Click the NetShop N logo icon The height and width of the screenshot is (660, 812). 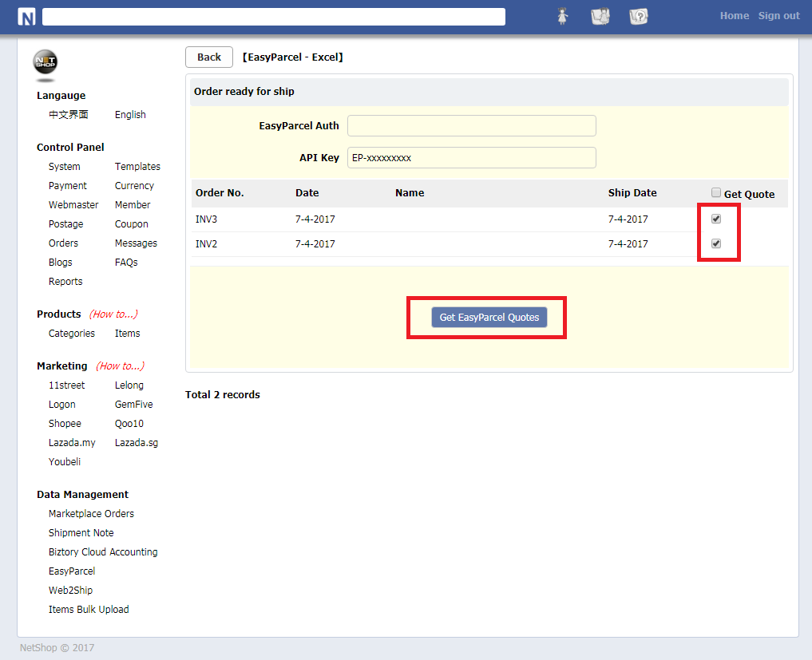[x=26, y=17]
